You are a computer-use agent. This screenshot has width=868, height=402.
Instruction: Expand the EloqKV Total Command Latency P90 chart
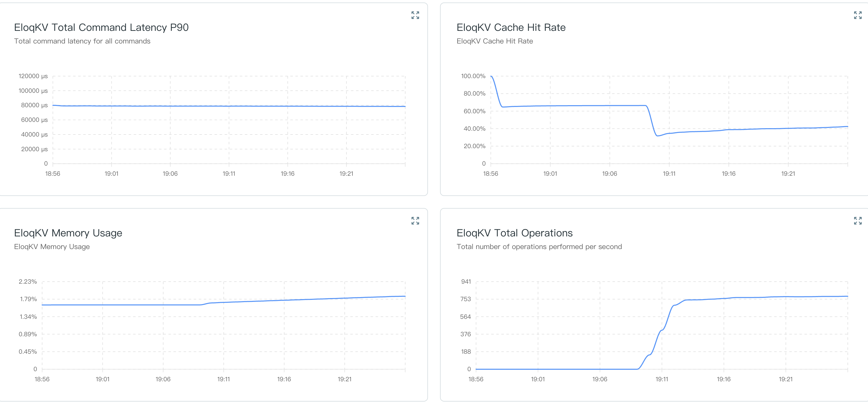(x=416, y=15)
